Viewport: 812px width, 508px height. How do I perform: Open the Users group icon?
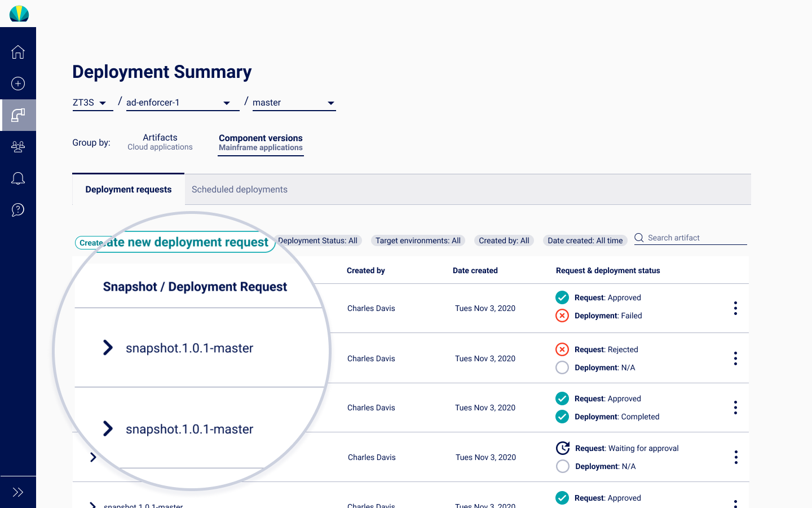18,147
